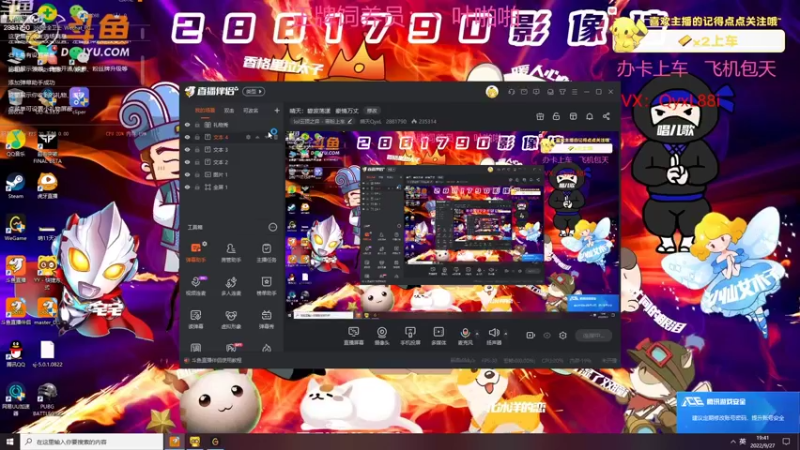800x450 pixels.
Task: Open PUBG BATTLEGROUNDS desktop shortcut
Action: 47,399
